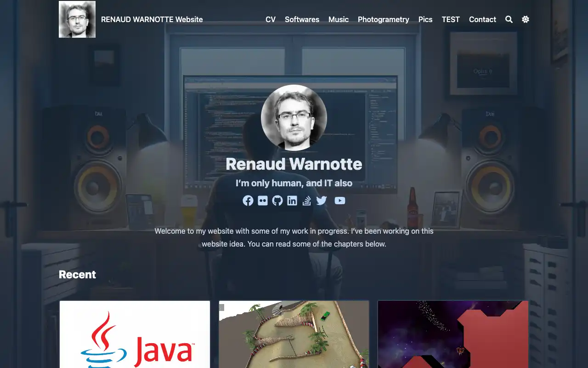Click the Twitter bird icon

[322, 201]
